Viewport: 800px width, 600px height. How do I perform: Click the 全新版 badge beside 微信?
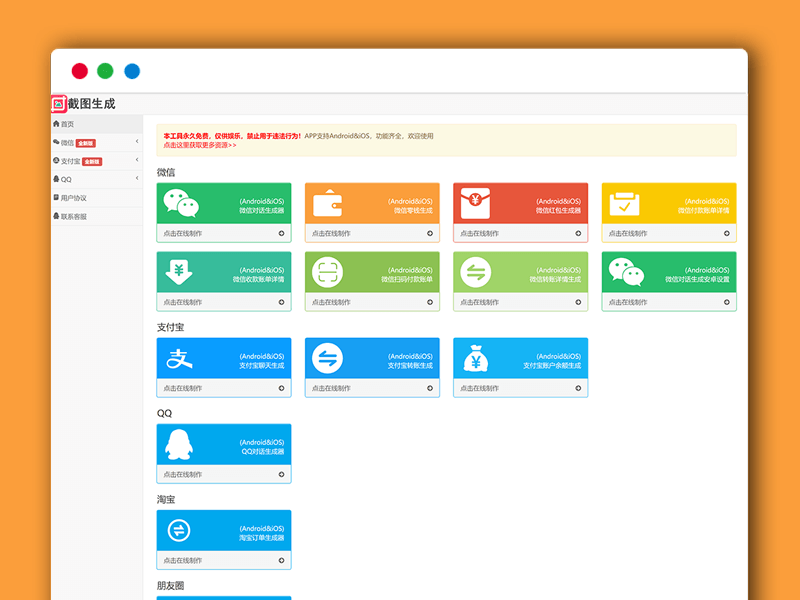[x=86, y=143]
